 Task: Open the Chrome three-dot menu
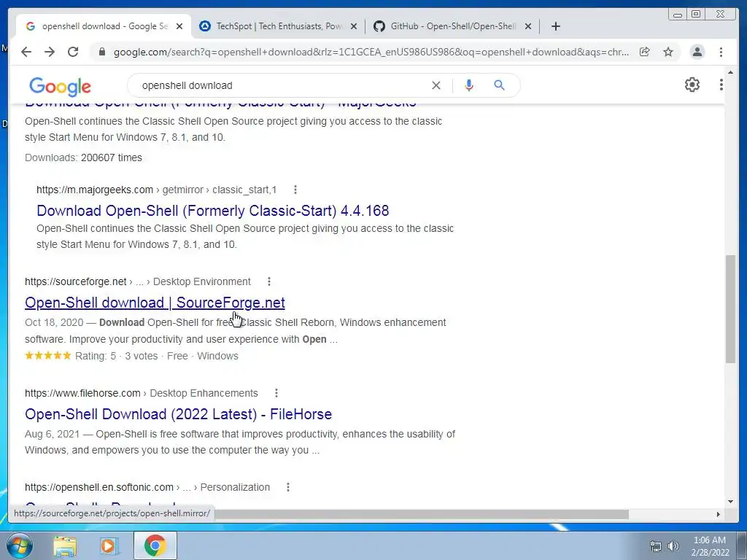(x=721, y=52)
